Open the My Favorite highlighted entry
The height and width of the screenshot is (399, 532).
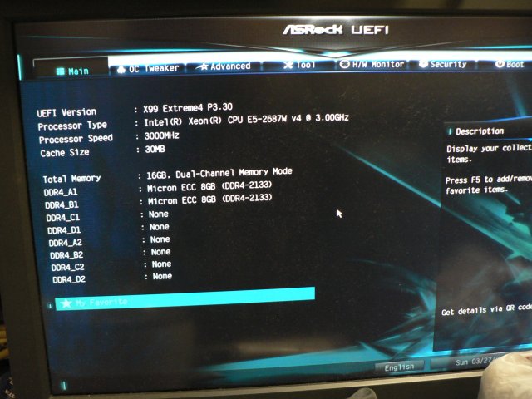pyautogui.click(x=185, y=298)
